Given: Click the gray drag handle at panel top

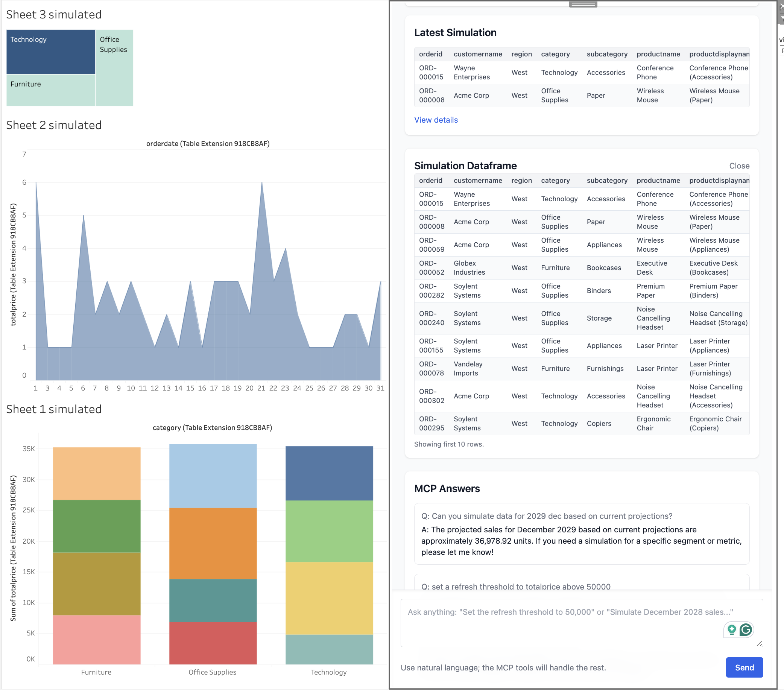Looking at the screenshot, I should (x=583, y=4).
